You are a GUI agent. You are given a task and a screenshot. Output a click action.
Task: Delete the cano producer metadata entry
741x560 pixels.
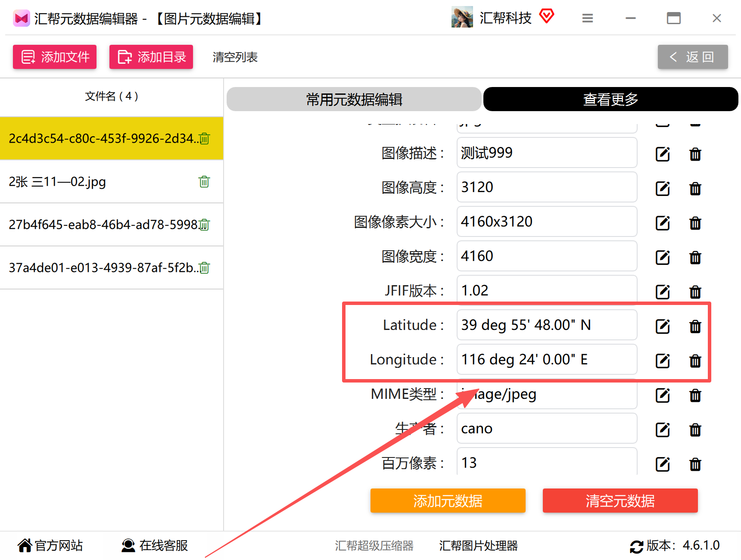point(695,429)
